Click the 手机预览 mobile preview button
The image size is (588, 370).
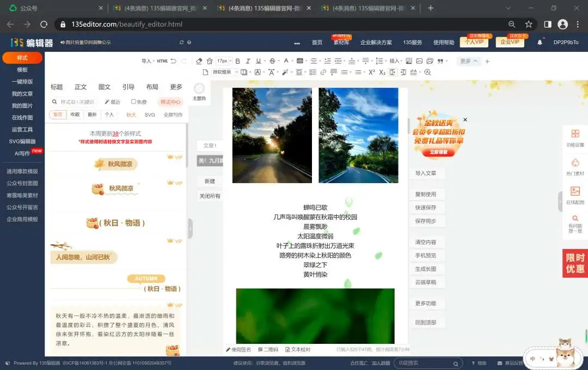click(426, 256)
